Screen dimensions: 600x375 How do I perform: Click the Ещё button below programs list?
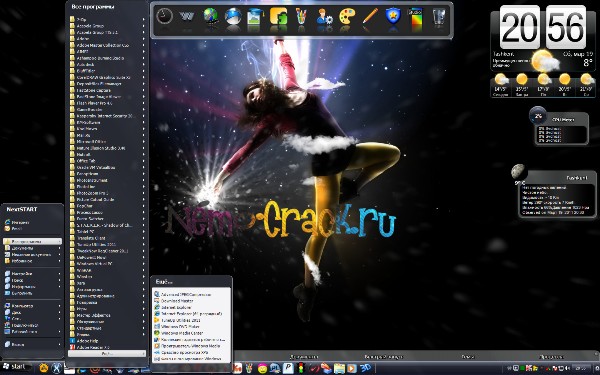[x=107, y=354]
